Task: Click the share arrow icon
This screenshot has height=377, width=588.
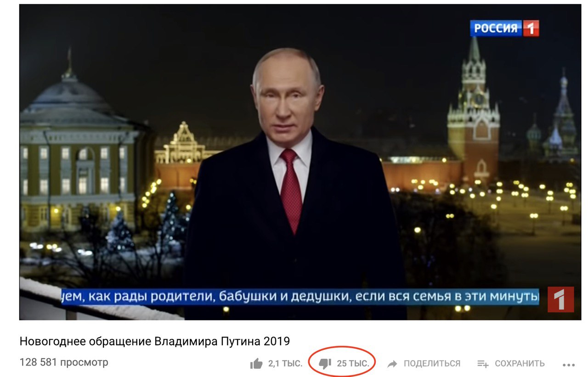Action: 392,364
